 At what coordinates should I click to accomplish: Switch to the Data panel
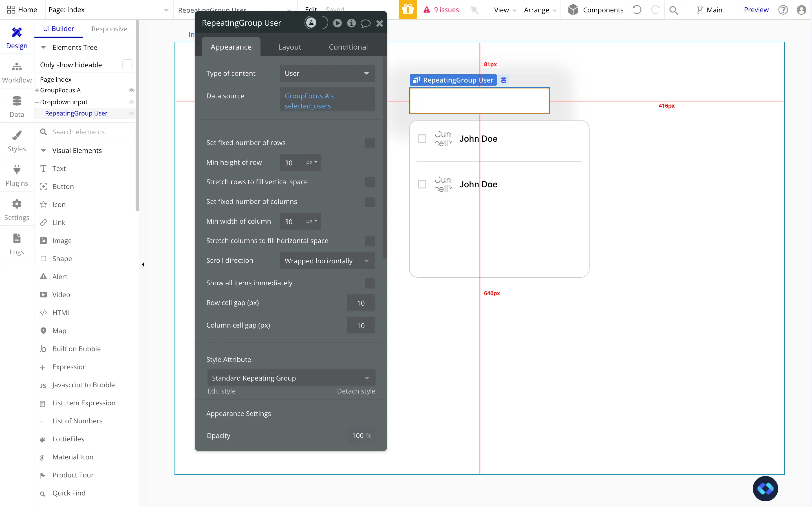(x=16, y=106)
